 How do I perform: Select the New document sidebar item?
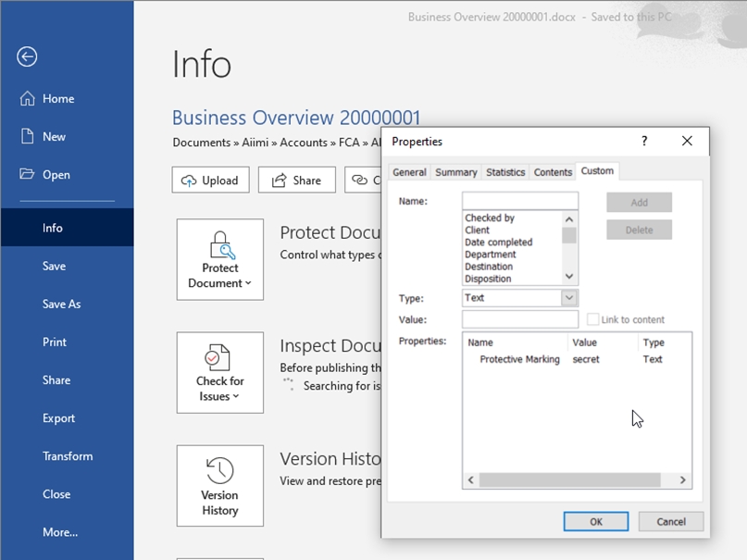point(54,137)
